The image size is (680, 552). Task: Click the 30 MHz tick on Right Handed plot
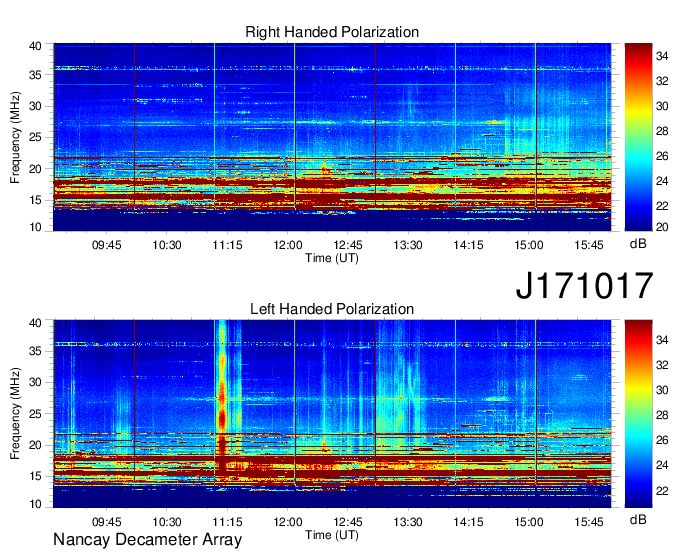pos(35,106)
